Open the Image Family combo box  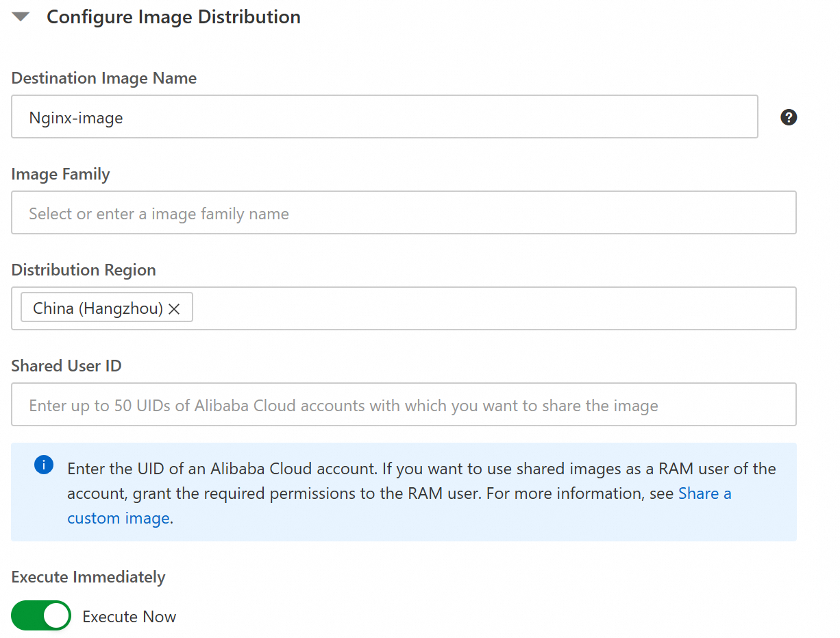pos(404,213)
